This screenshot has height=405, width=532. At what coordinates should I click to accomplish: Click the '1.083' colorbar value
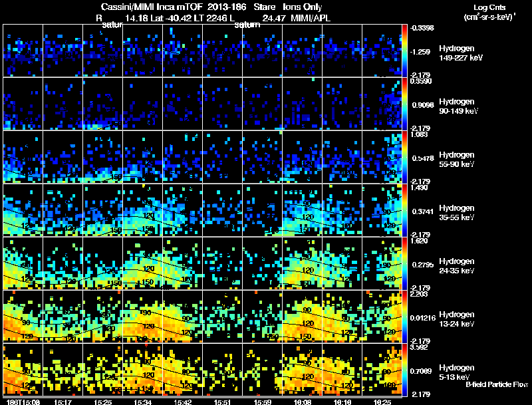(419, 134)
